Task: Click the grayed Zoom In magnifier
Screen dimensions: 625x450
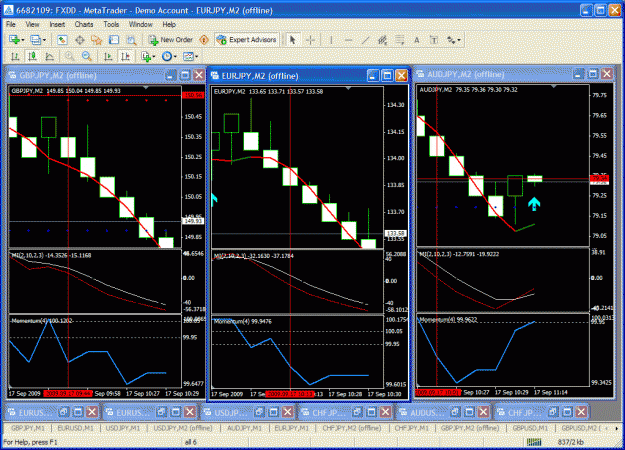Action: 69,57
